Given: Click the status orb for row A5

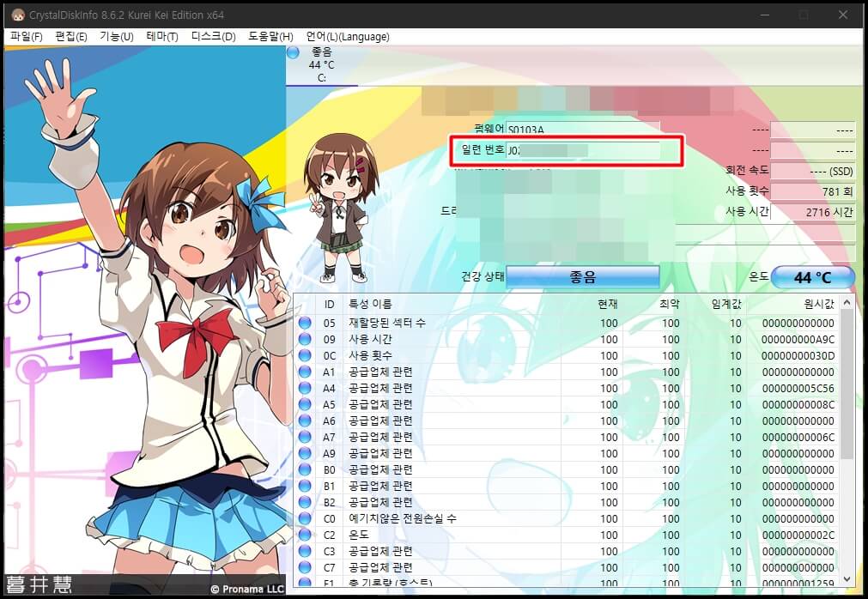Looking at the screenshot, I should point(305,404).
